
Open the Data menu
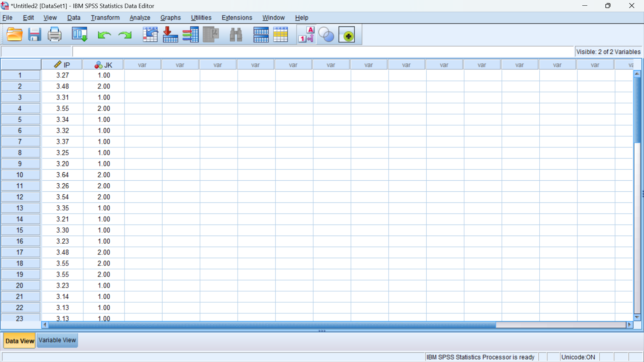tap(74, 18)
